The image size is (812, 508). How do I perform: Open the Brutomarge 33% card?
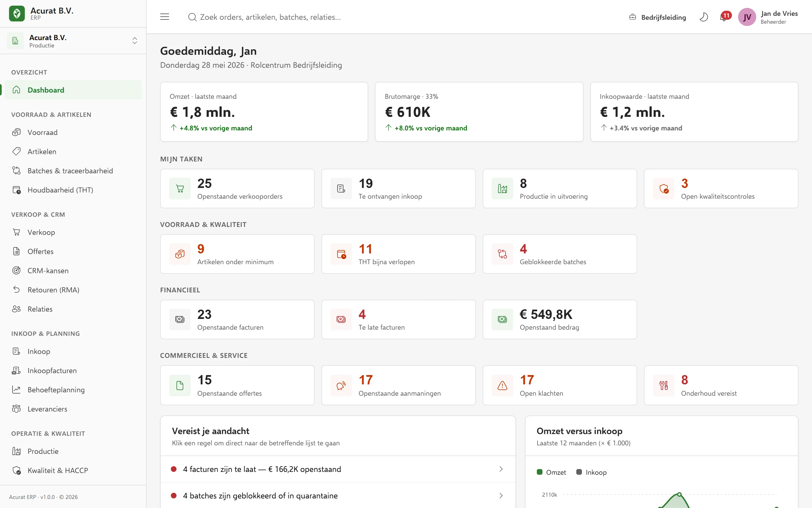tap(479, 111)
